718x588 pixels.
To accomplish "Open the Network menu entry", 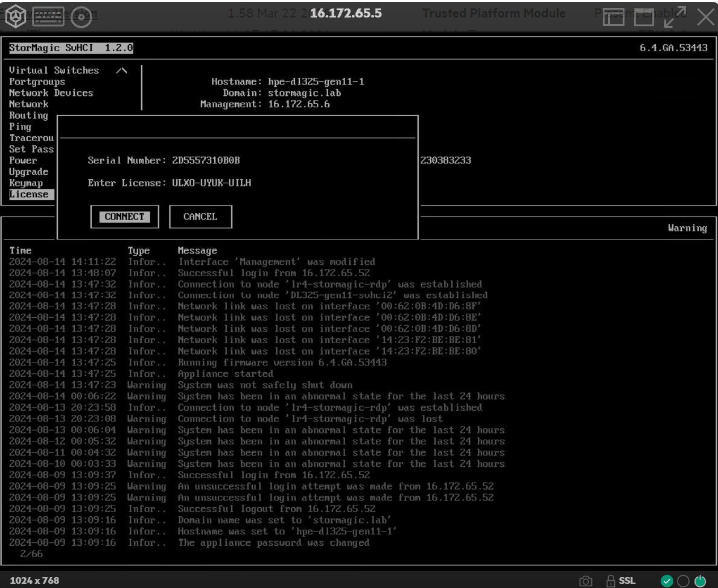I will 28,104.
